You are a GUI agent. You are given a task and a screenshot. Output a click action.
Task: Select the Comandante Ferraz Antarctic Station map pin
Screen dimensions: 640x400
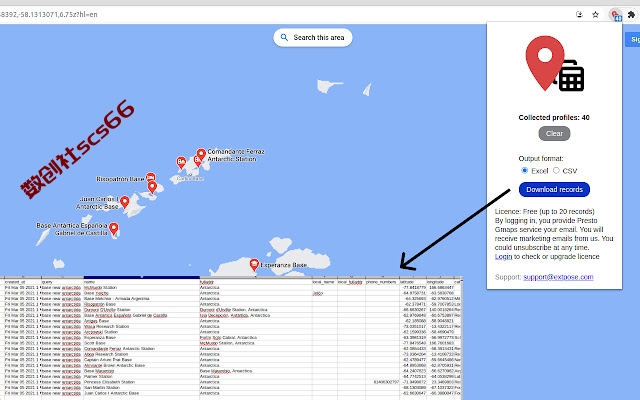(201, 155)
